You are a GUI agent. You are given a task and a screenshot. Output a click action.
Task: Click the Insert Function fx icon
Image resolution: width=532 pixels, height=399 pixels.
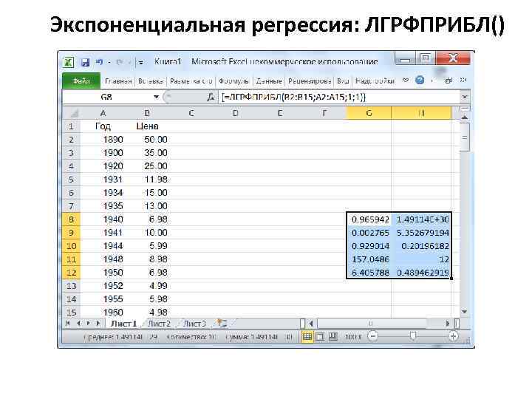[x=211, y=97]
